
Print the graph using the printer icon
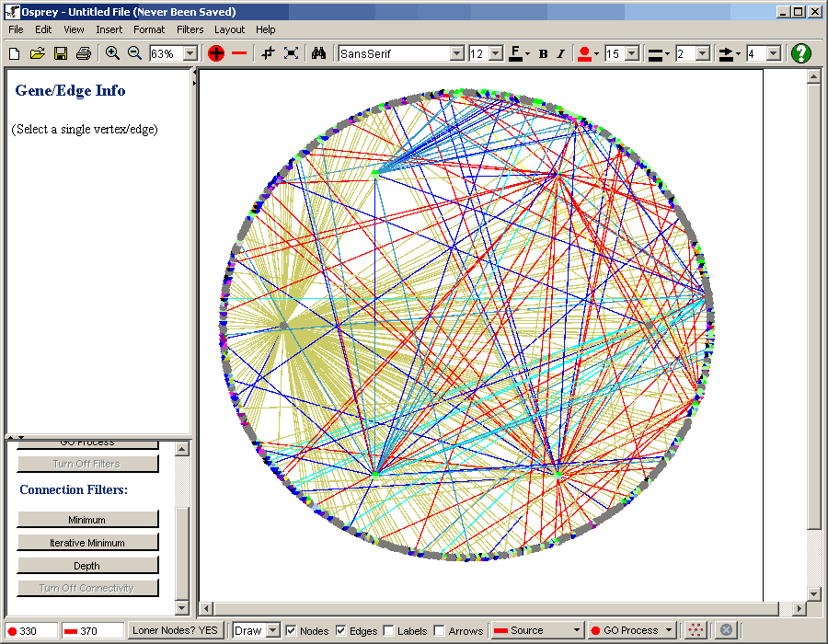(x=84, y=53)
